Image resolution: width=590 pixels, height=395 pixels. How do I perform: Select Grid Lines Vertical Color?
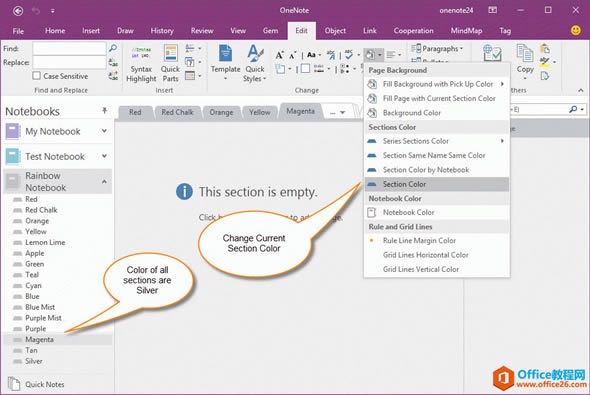[x=436, y=269]
